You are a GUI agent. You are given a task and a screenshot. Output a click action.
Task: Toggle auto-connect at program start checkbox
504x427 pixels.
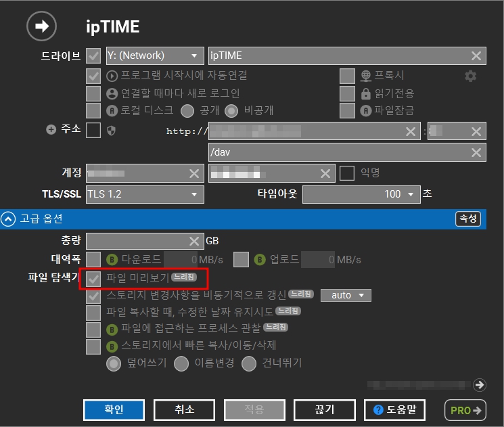coord(93,76)
